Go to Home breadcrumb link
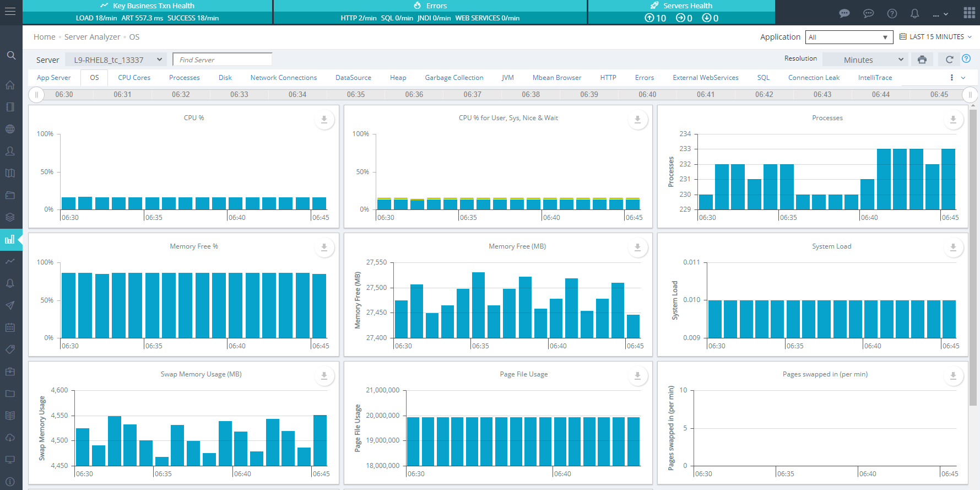980x490 pixels. tap(44, 37)
